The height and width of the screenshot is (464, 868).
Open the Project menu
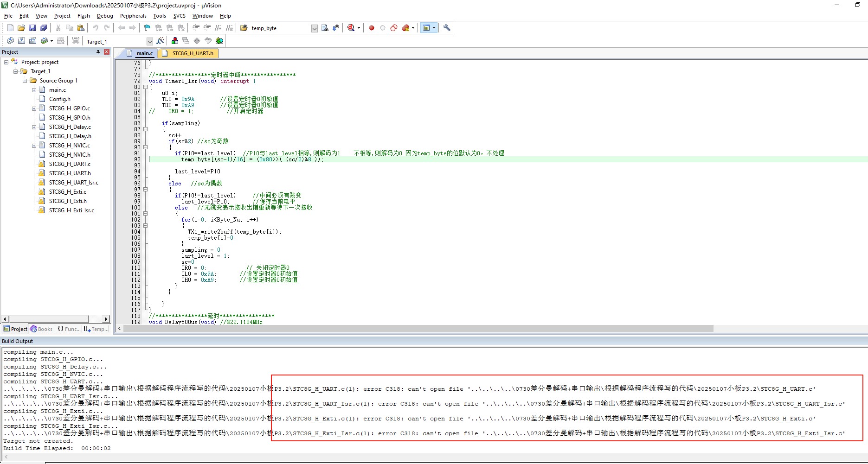coord(62,16)
